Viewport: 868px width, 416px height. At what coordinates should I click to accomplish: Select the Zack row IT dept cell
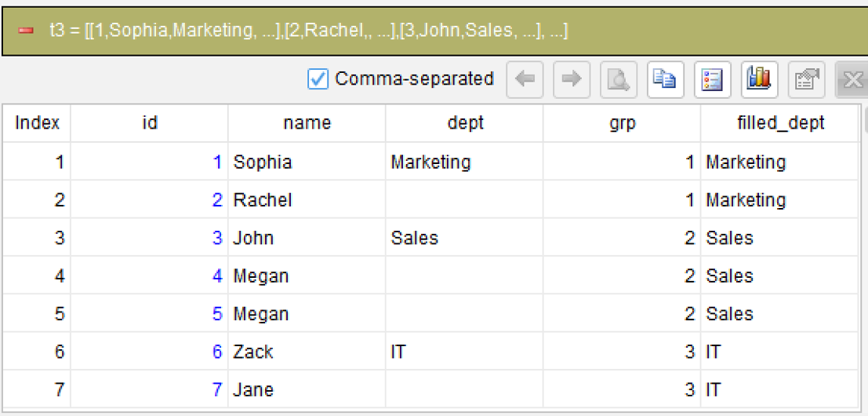point(464,351)
